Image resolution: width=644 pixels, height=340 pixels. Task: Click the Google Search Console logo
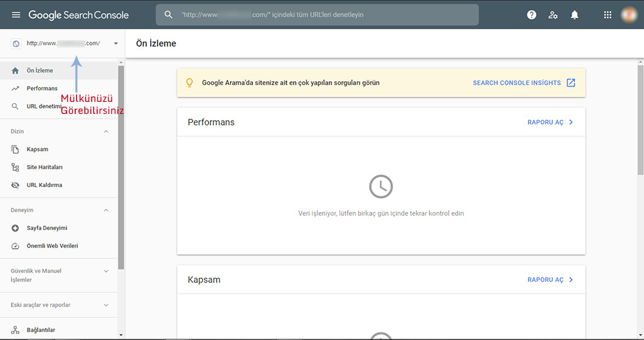(78, 15)
